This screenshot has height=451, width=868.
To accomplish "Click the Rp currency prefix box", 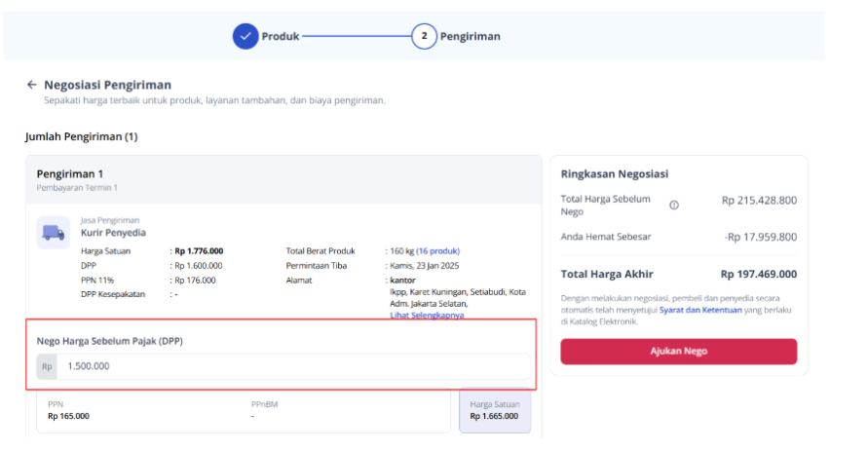I will [x=47, y=366].
